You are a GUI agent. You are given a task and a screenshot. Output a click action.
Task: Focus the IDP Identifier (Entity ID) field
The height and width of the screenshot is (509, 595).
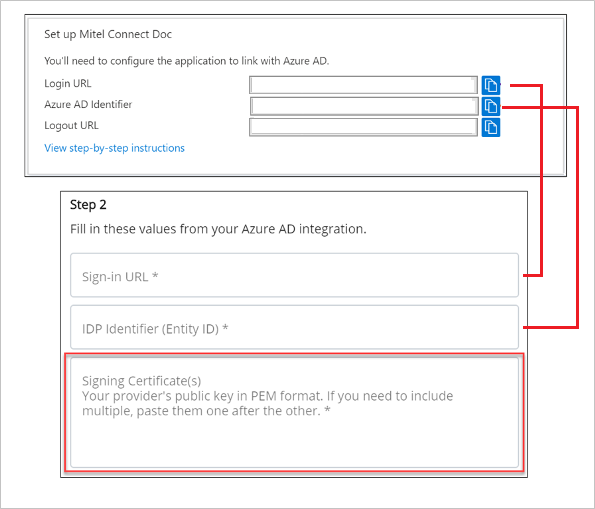[x=294, y=327]
